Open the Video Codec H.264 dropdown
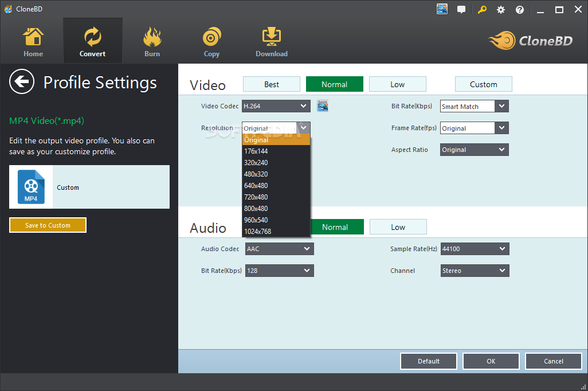 coord(276,106)
